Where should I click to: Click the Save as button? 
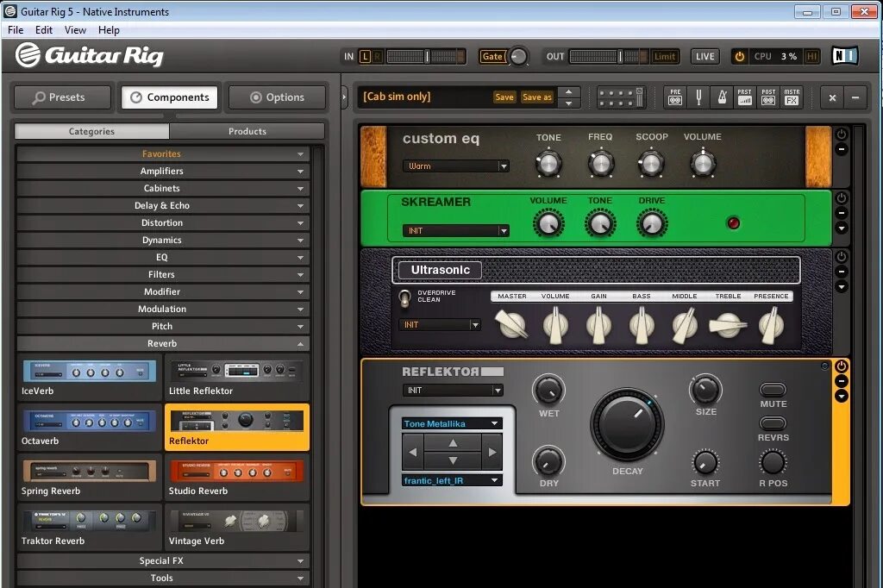(x=536, y=97)
